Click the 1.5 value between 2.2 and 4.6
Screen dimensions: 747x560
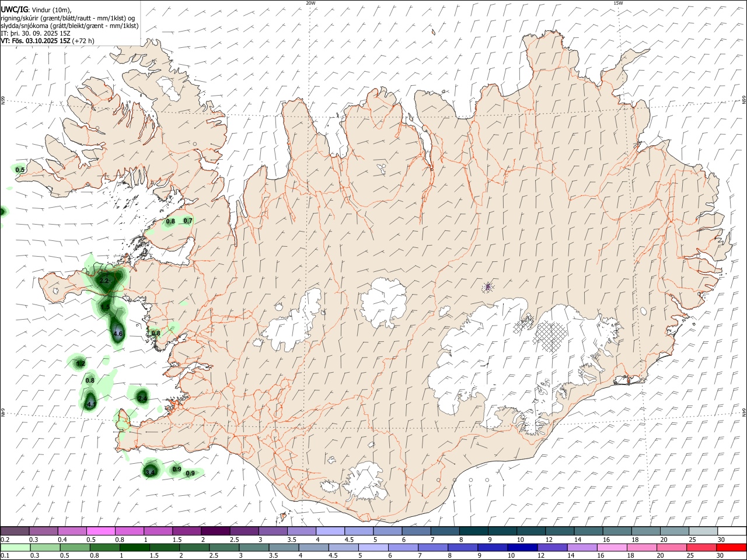[105, 306]
